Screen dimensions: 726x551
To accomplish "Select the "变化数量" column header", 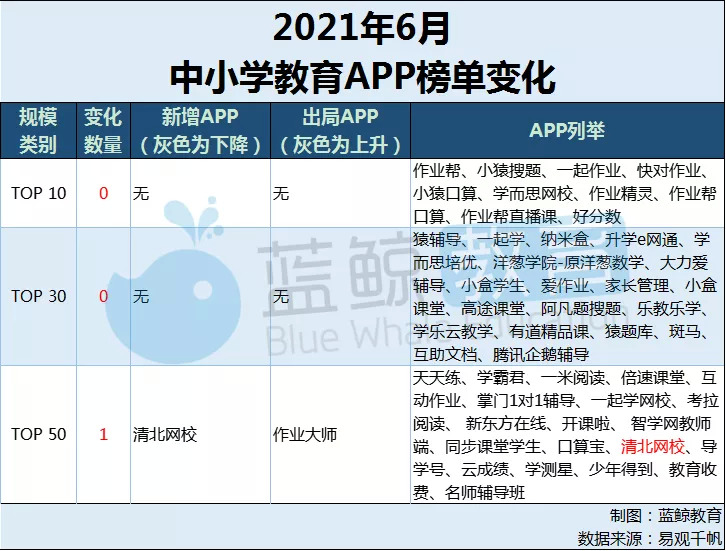I will click(103, 131).
